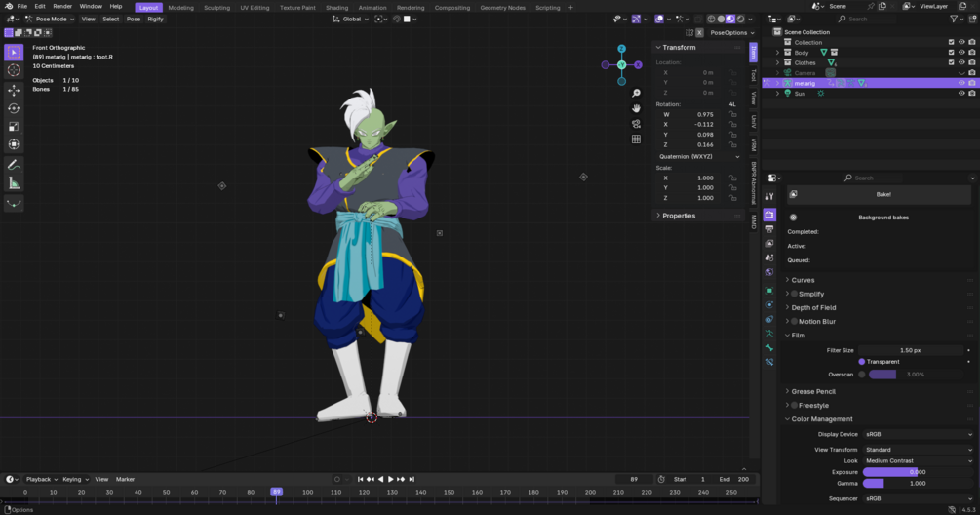980x515 pixels.
Task: Collapse the Film panel
Action: click(798, 336)
